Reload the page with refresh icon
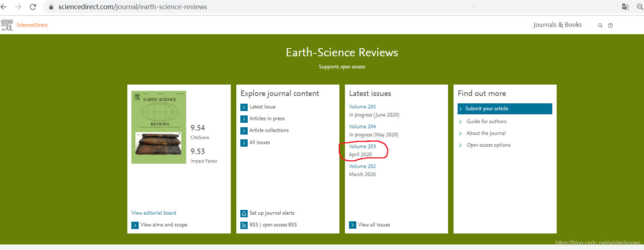Viewport: 644px width, 250px height. (33, 7)
